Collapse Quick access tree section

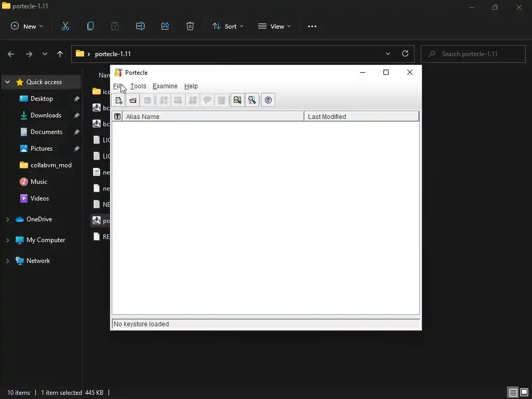[x=7, y=82]
